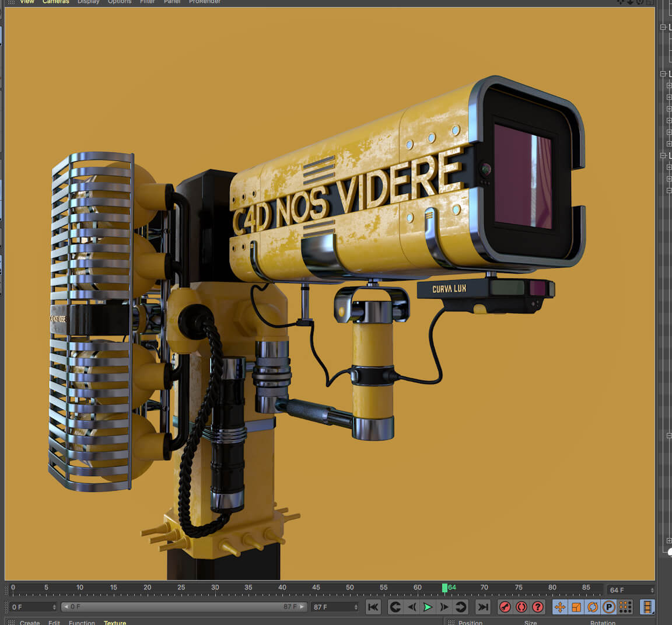Click stepper on the 64 F frame field
Image resolution: width=672 pixels, height=625 pixels.
click(652, 590)
